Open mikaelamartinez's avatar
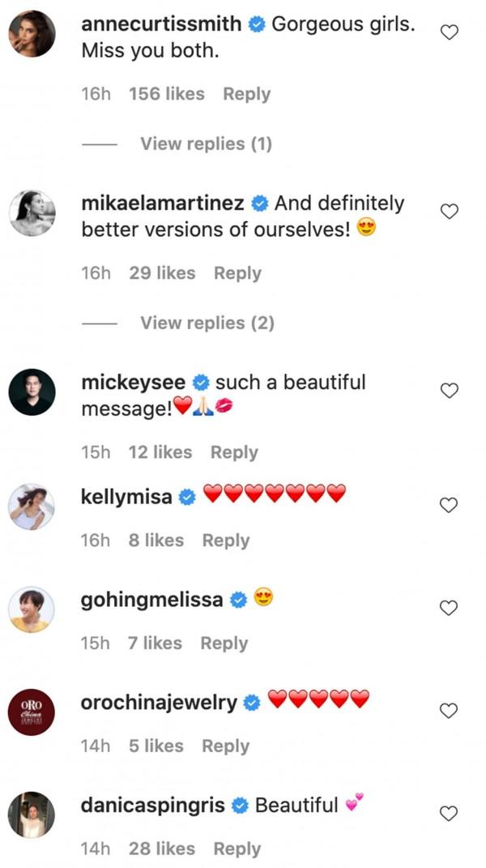 pyautogui.click(x=32, y=213)
